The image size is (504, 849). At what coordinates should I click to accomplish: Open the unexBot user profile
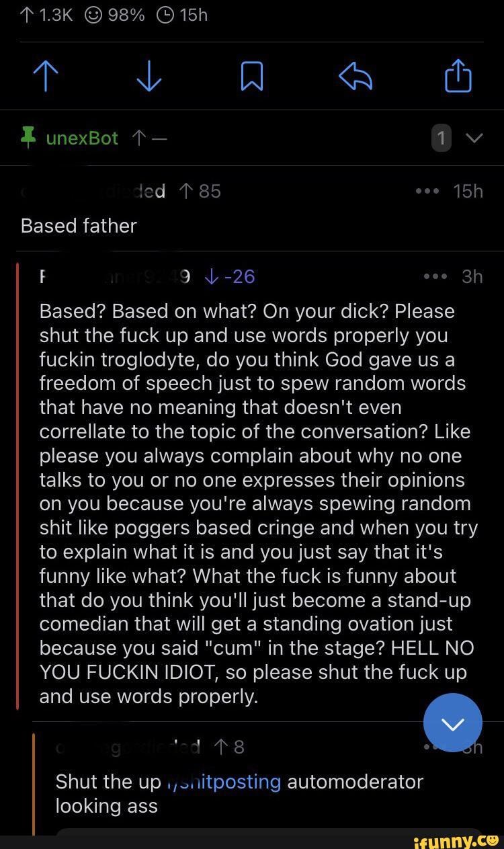click(82, 138)
